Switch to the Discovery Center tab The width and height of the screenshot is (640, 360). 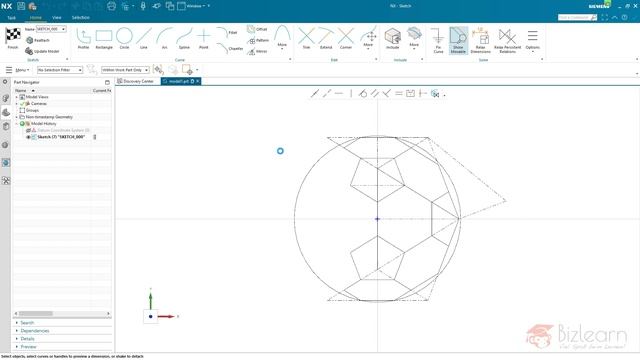[136, 81]
